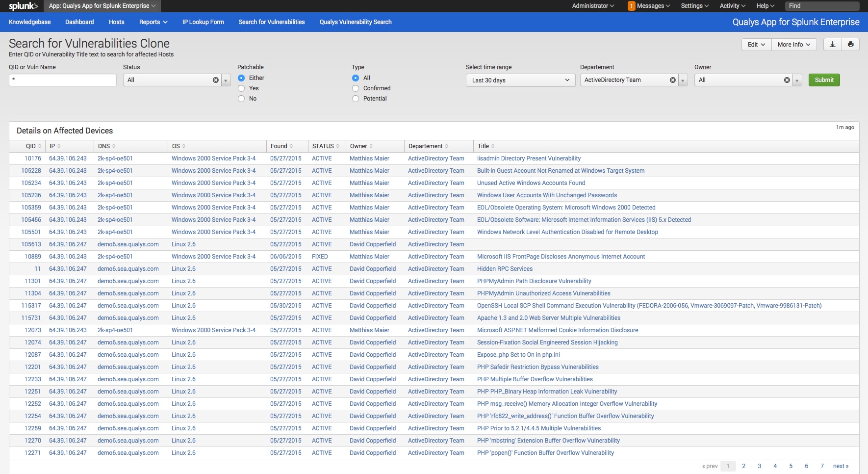Click the 06/06/2015 found date

(x=286, y=257)
